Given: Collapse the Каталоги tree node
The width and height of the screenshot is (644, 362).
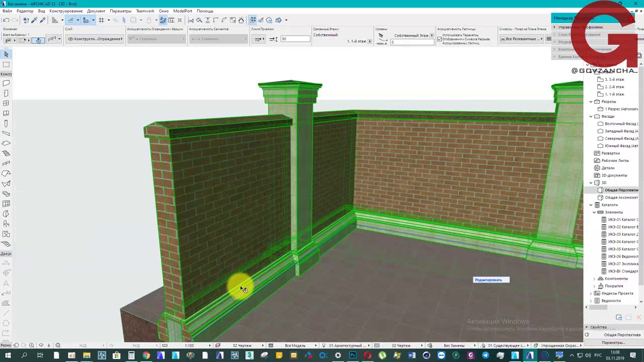Looking at the screenshot, I should pos(591,205).
